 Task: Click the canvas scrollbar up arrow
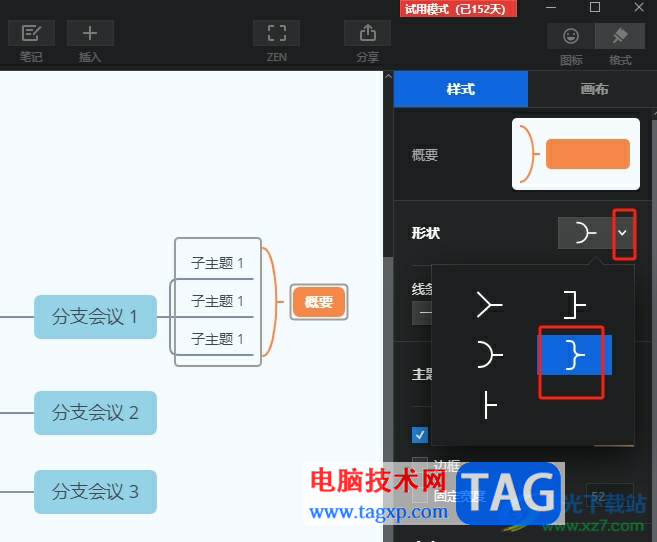388,77
